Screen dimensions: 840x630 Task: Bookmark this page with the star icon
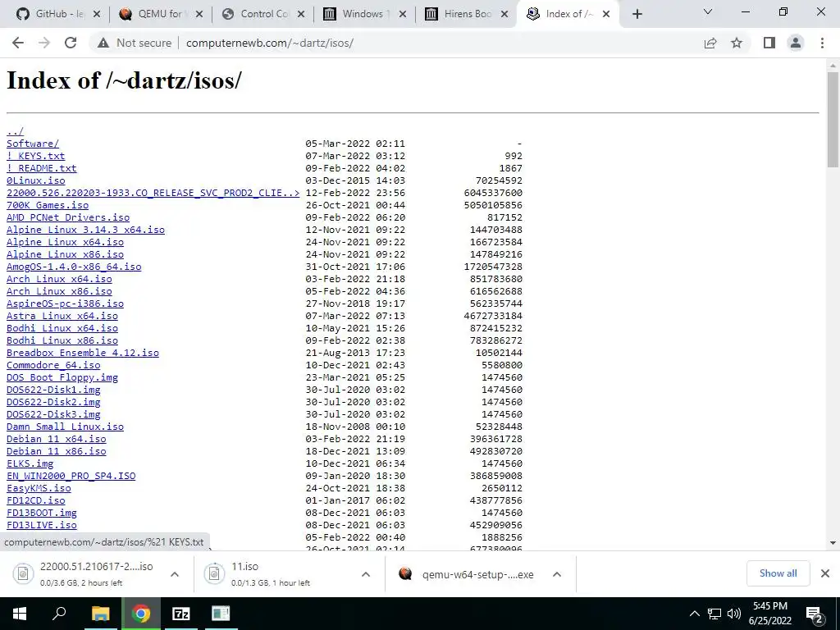coord(737,43)
